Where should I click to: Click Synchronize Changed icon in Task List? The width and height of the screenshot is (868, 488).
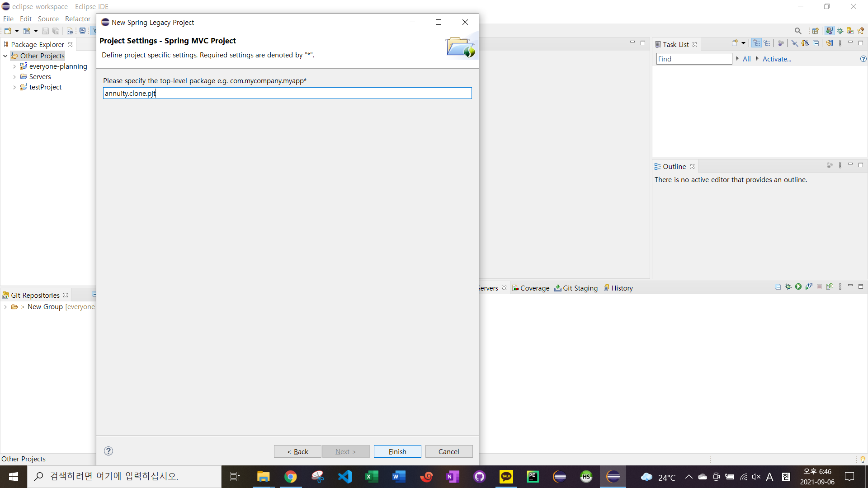[x=829, y=43]
